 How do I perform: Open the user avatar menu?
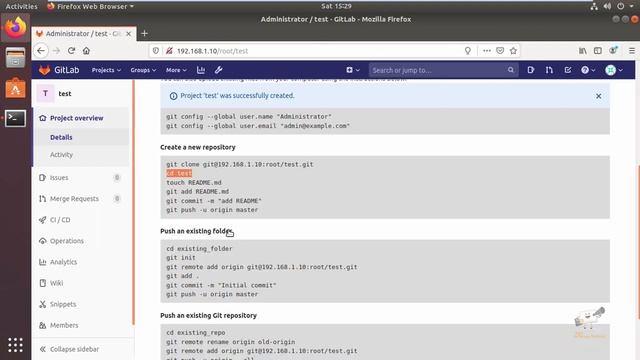(614, 70)
